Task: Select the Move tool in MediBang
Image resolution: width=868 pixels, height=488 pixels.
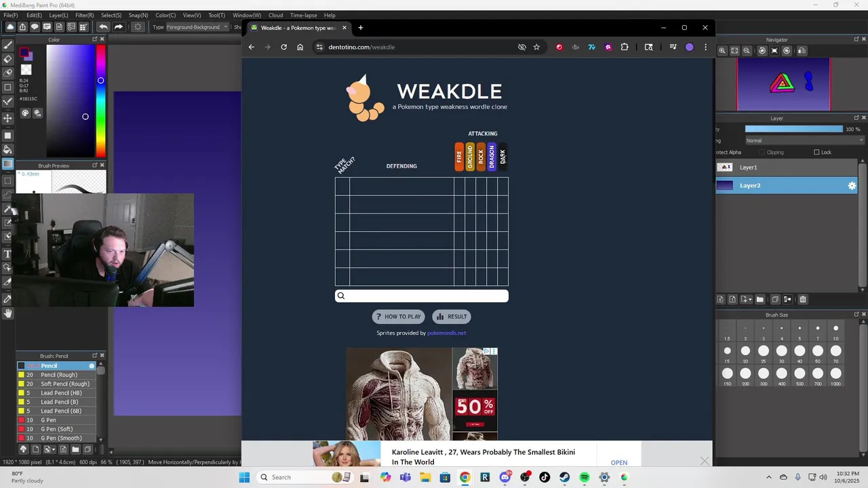Action: tap(8, 118)
